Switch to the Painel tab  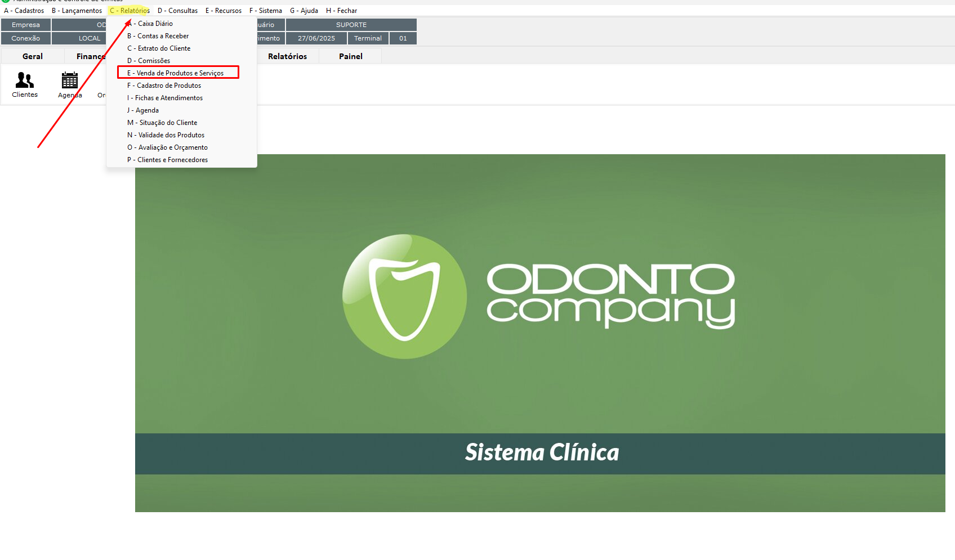coord(351,56)
